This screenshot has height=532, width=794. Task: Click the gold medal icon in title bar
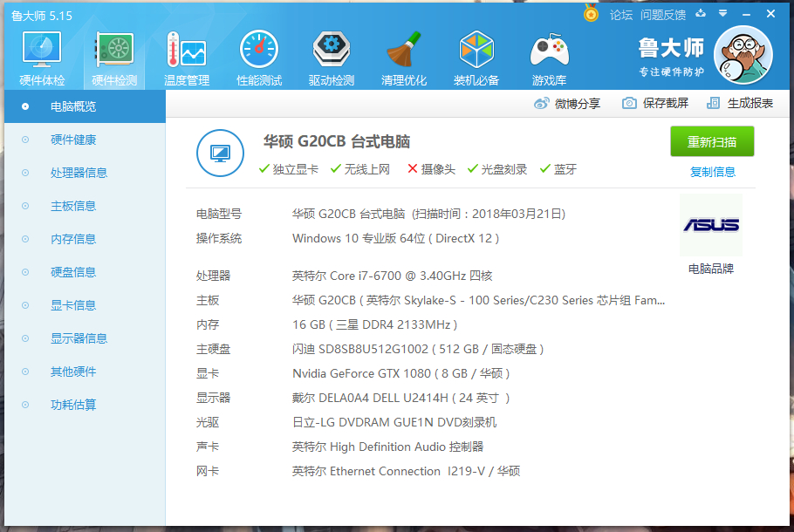click(591, 14)
